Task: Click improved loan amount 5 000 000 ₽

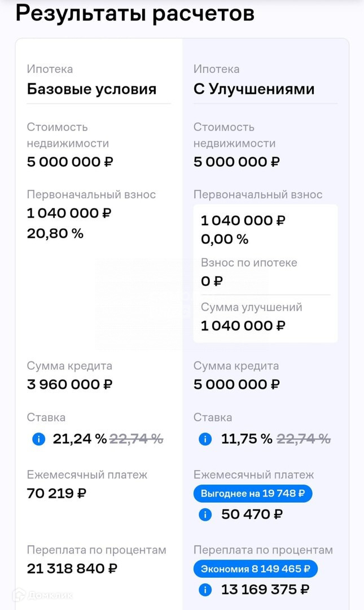Action: pos(236,385)
